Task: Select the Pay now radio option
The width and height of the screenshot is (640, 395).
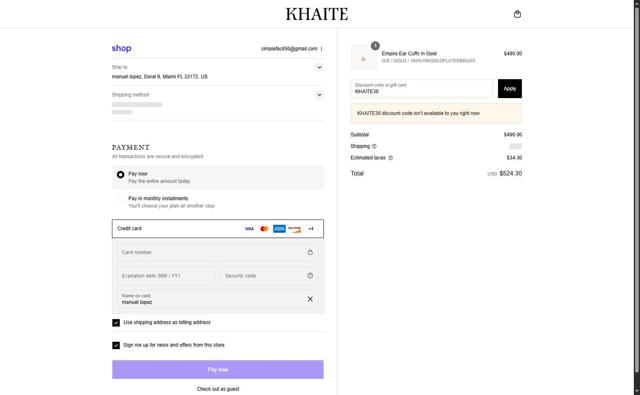Action: [120, 175]
